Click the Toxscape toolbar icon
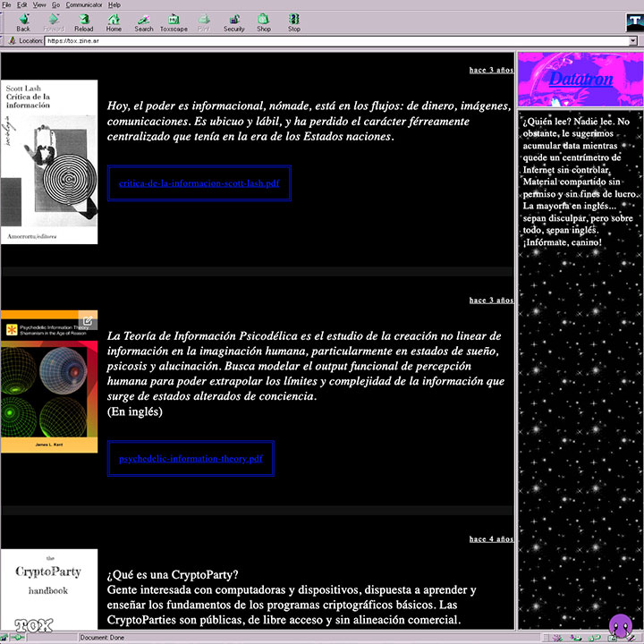 pyautogui.click(x=174, y=22)
